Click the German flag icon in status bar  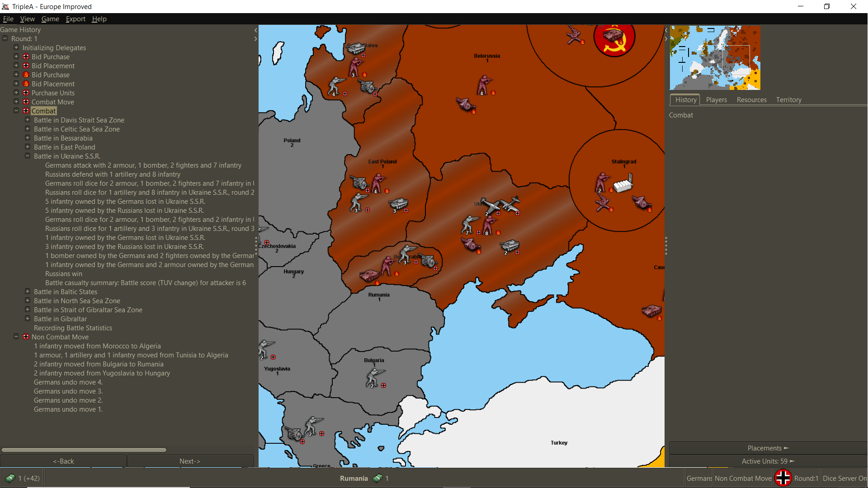tap(783, 478)
